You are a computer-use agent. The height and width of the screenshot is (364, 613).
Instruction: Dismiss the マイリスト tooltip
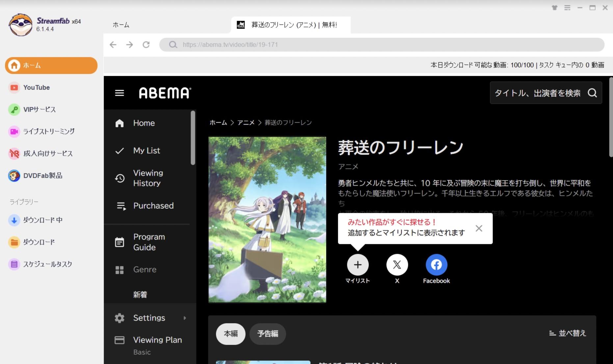[x=479, y=228]
